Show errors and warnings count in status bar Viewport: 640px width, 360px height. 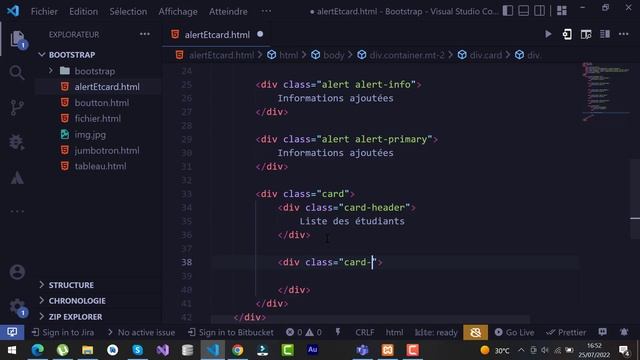point(303,332)
